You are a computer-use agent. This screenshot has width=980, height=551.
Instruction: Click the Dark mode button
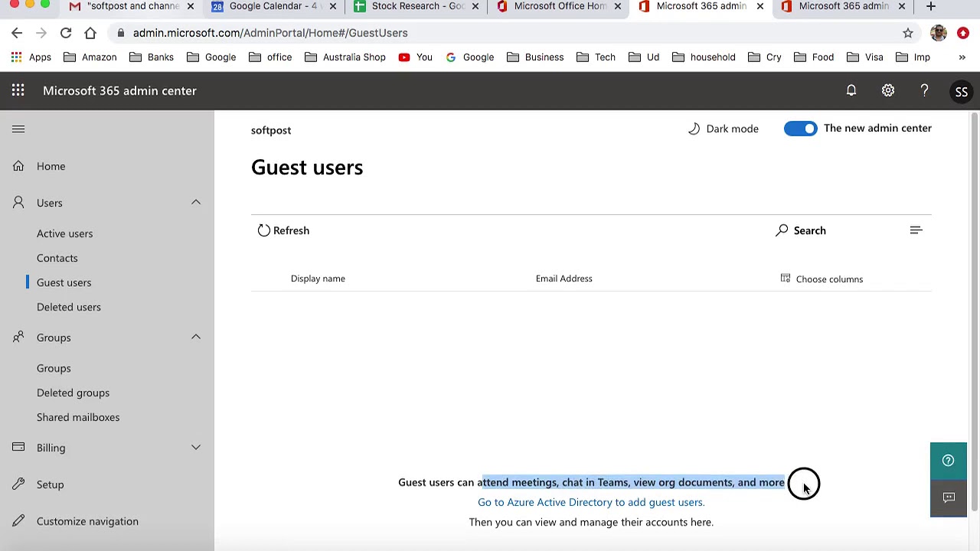pyautogui.click(x=724, y=129)
